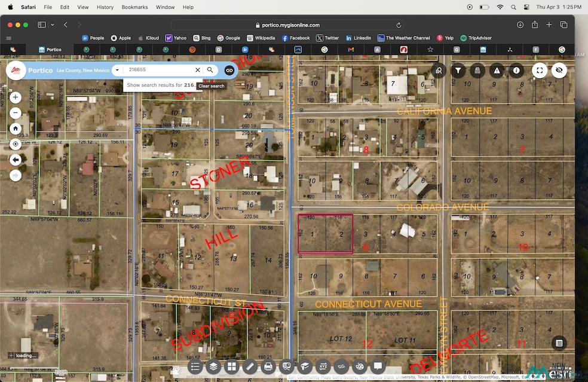Click the Portico logo icon
The image size is (588, 382).
pos(16,70)
